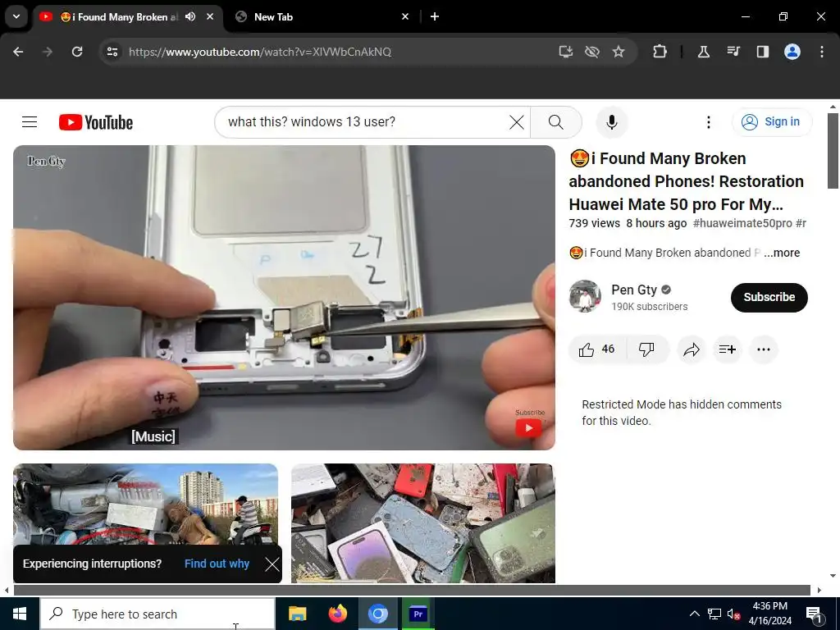The height and width of the screenshot is (630, 840).
Task: Open the YouTube guide hamburger menu
Action: pos(30,122)
